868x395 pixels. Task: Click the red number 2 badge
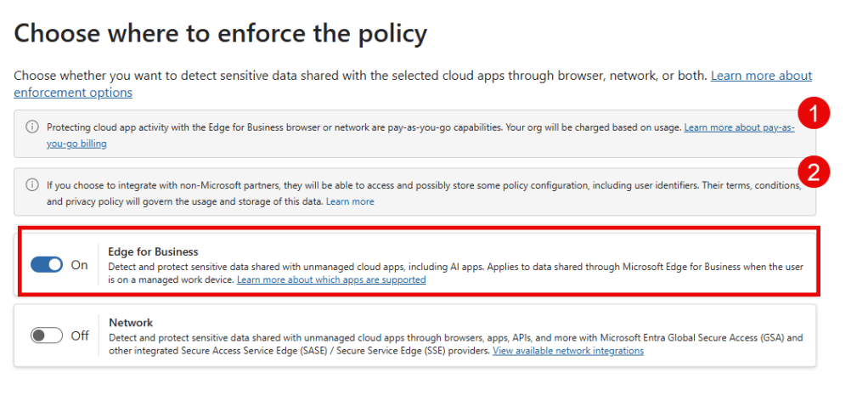pyautogui.click(x=813, y=172)
